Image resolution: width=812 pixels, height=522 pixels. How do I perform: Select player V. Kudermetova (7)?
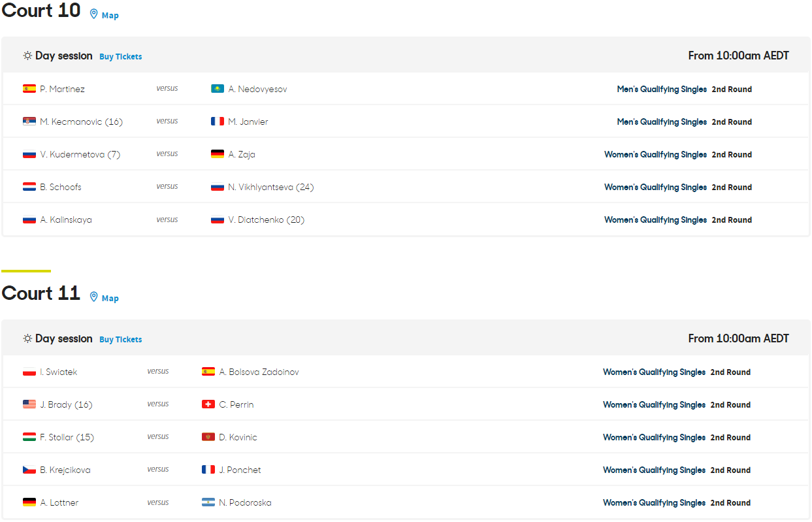coord(80,154)
